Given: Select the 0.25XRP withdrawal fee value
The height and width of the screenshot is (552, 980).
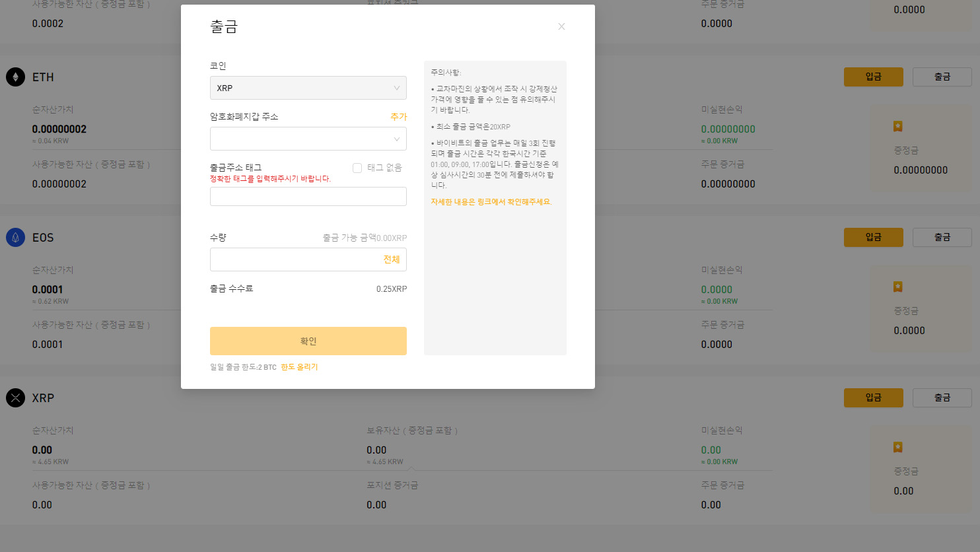Looking at the screenshot, I should [392, 289].
